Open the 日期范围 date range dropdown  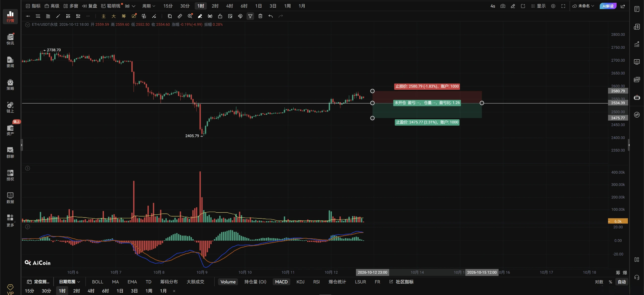pos(69,282)
